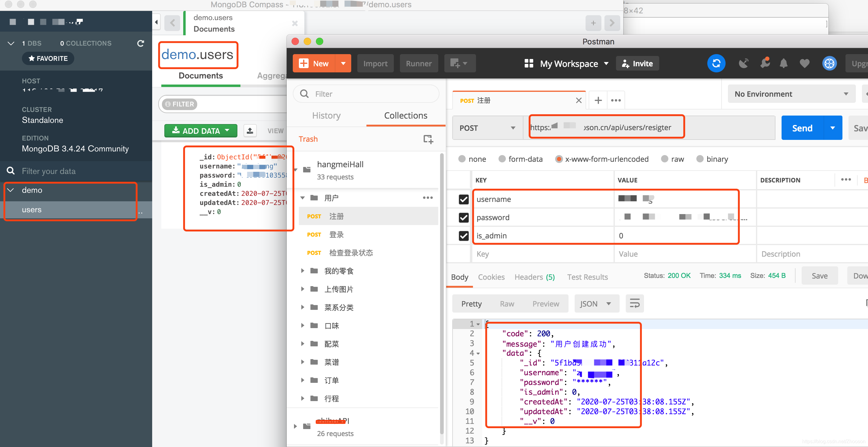868x447 pixels.
Task: Select the raw body type
Action: [664, 159]
